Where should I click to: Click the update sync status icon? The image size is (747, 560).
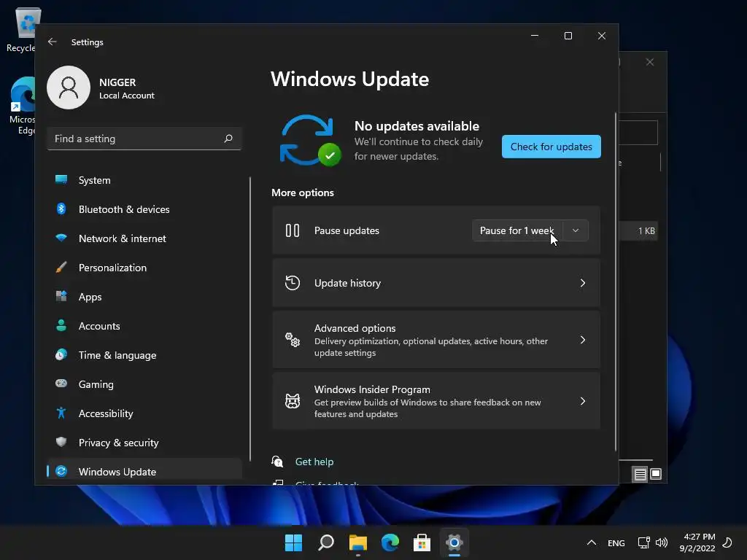[x=309, y=140]
